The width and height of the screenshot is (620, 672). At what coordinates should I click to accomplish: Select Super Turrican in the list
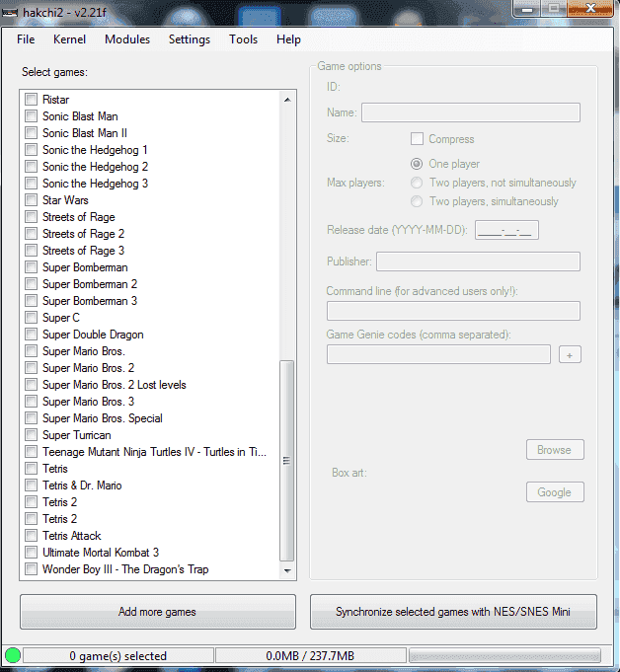[76, 435]
